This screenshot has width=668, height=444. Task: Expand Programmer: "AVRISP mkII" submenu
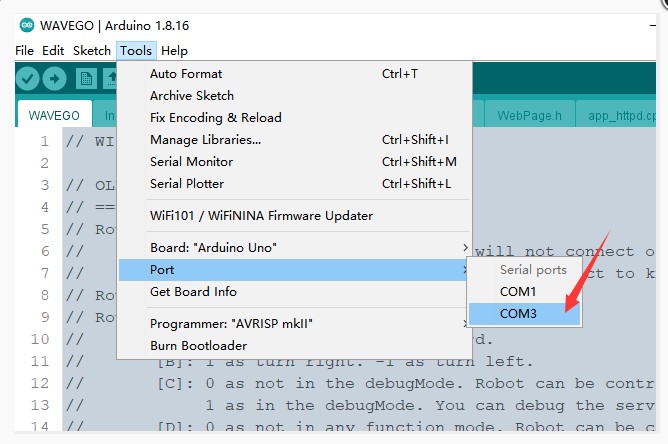tap(295, 324)
